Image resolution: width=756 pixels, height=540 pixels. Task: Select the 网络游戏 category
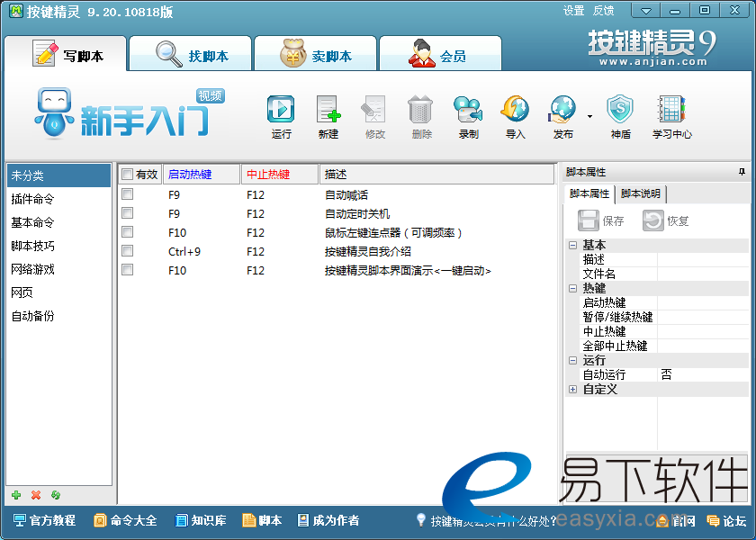point(58,269)
